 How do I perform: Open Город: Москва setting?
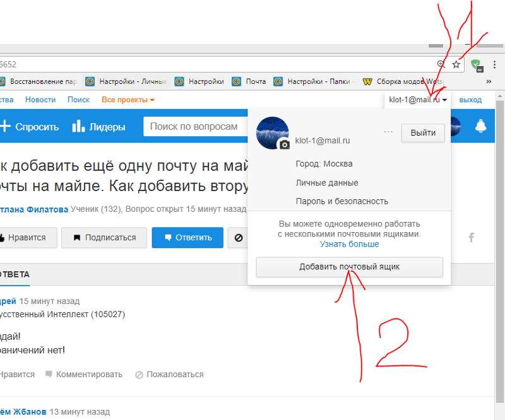[324, 164]
